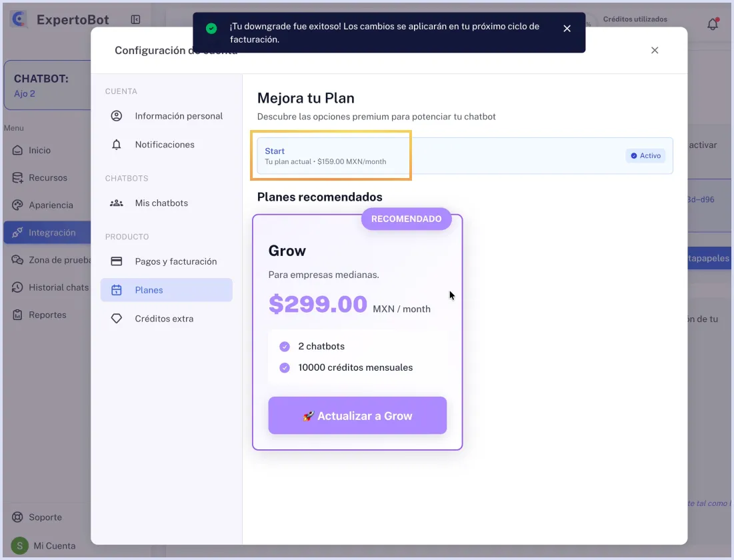Viewport: 734px width, 560px height.
Task: Click the 'Planes recomendados' heading
Action: (x=320, y=197)
